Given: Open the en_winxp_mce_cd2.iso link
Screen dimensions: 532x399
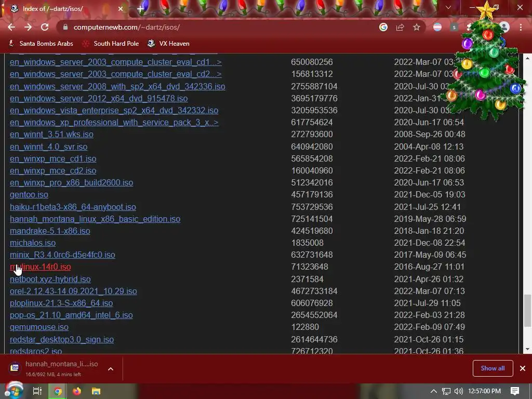Looking at the screenshot, I should tap(53, 170).
